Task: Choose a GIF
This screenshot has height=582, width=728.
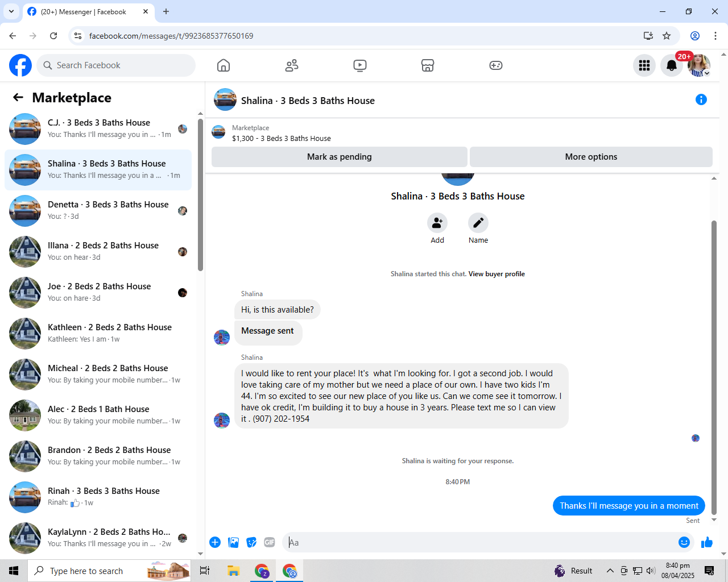Action: pos(270,542)
